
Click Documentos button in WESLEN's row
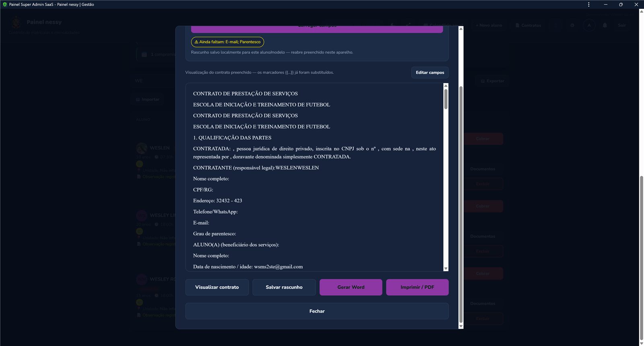point(483,169)
